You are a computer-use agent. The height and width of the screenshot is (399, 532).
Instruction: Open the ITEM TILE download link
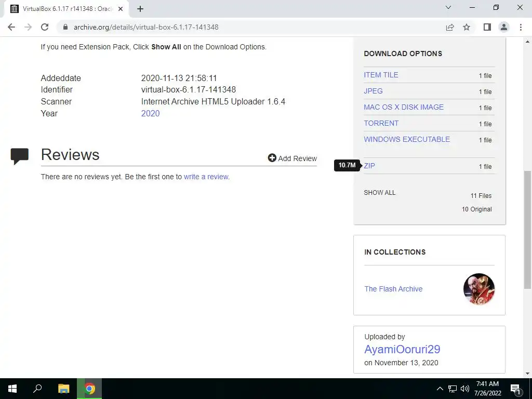pyautogui.click(x=381, y=75)
